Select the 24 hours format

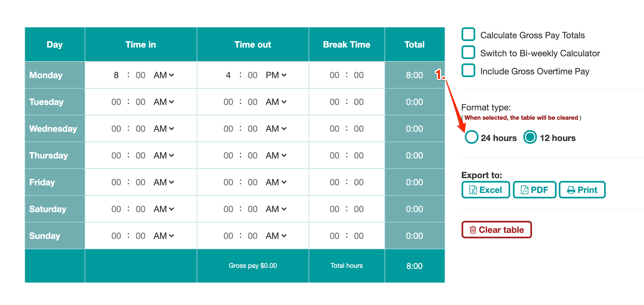pos(471,137)
